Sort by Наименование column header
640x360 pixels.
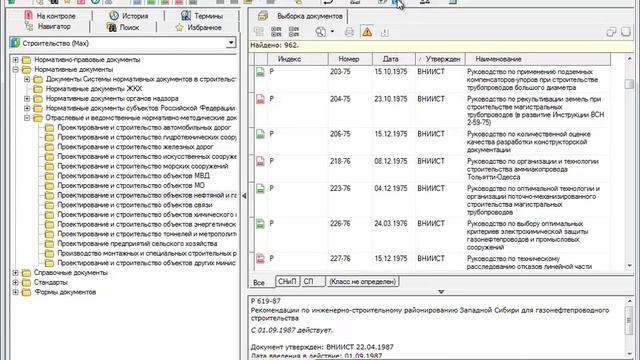pyautogui.click(x=538, y=59)
